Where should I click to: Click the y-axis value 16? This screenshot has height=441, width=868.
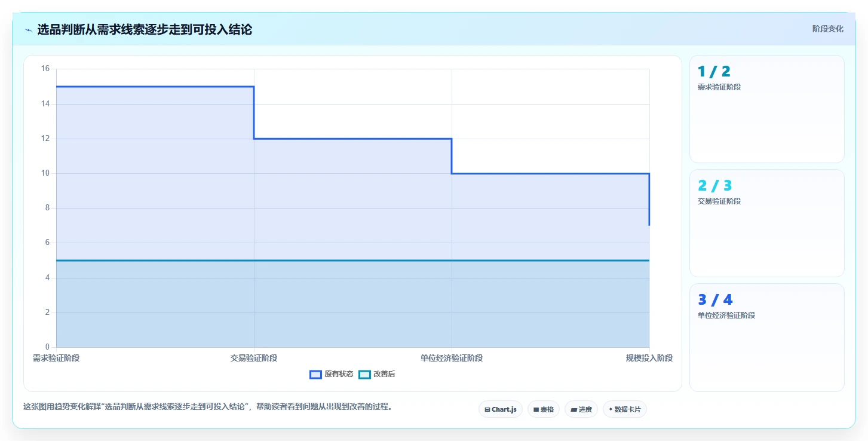point(45,69)
